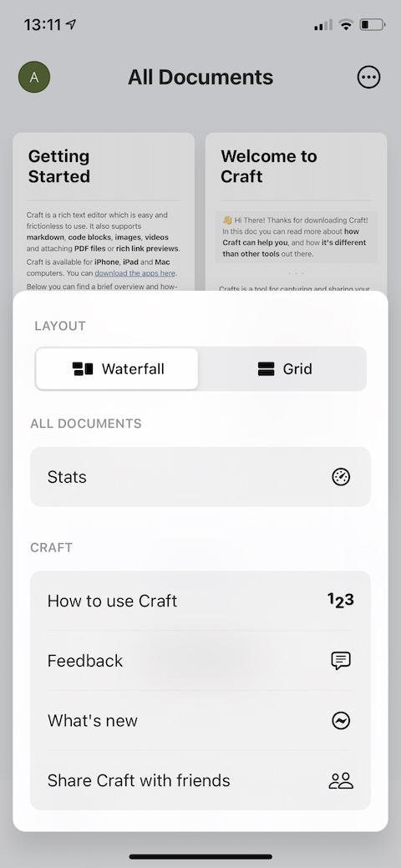
Task: Click the Grid layout icon
Action: [x=266, y=368]
